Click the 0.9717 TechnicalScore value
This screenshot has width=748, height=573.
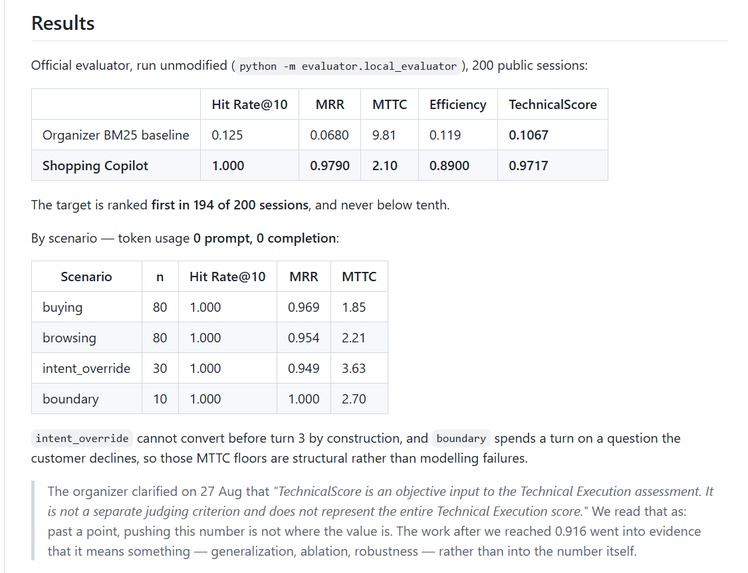(528, 166)
